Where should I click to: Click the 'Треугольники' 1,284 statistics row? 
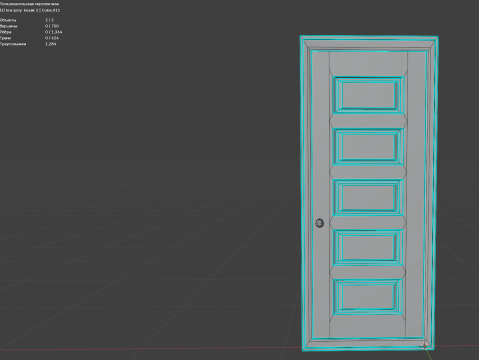pyautogui.click(x=28, y=44)
